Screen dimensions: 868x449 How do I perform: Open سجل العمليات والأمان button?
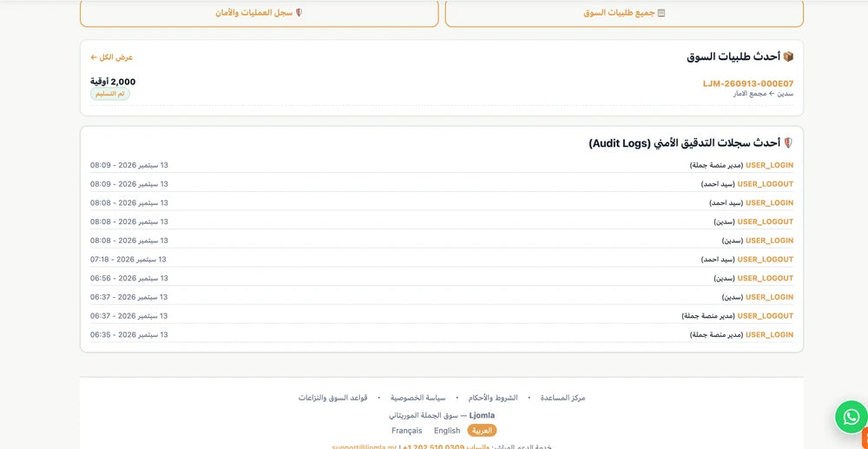(x=259, y=13)
